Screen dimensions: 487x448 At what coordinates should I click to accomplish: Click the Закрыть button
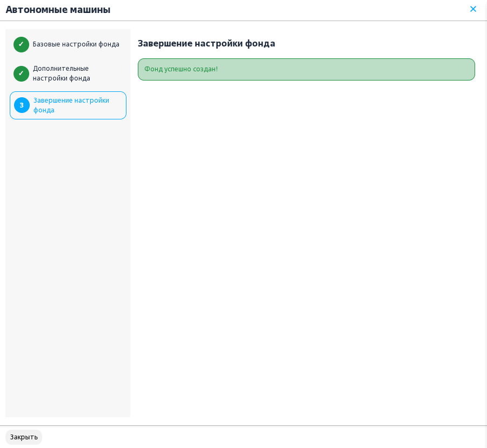(24, 437)
